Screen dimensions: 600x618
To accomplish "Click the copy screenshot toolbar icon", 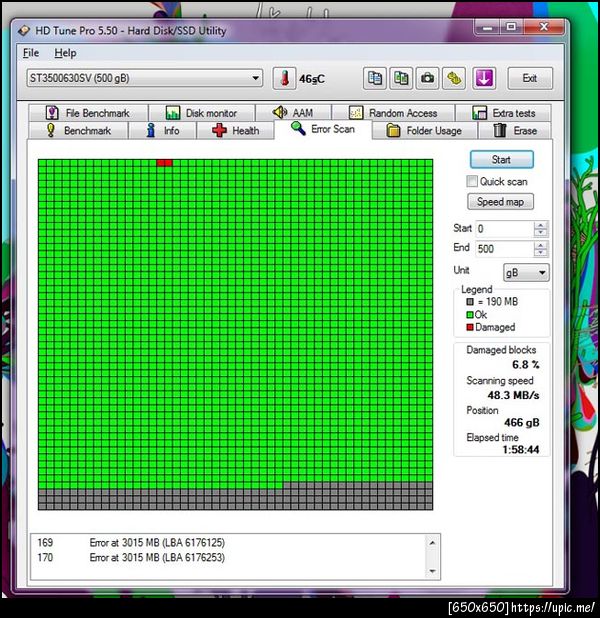I will click(401, 78).
